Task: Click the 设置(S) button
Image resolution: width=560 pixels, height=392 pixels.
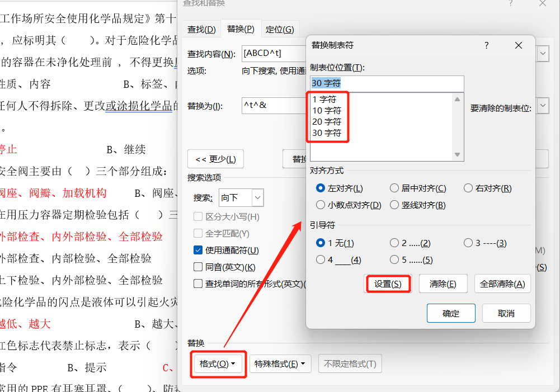Action: click(388, 284)
